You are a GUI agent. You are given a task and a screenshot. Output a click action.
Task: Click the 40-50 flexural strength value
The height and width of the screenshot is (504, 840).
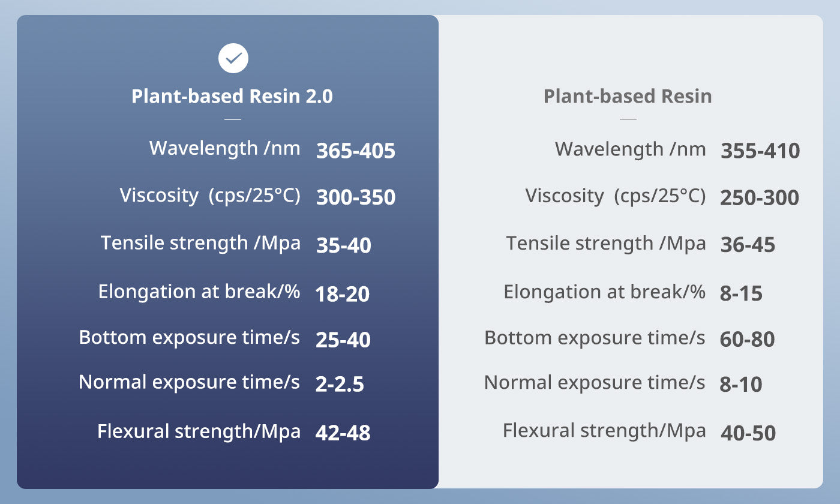(748, 433)
